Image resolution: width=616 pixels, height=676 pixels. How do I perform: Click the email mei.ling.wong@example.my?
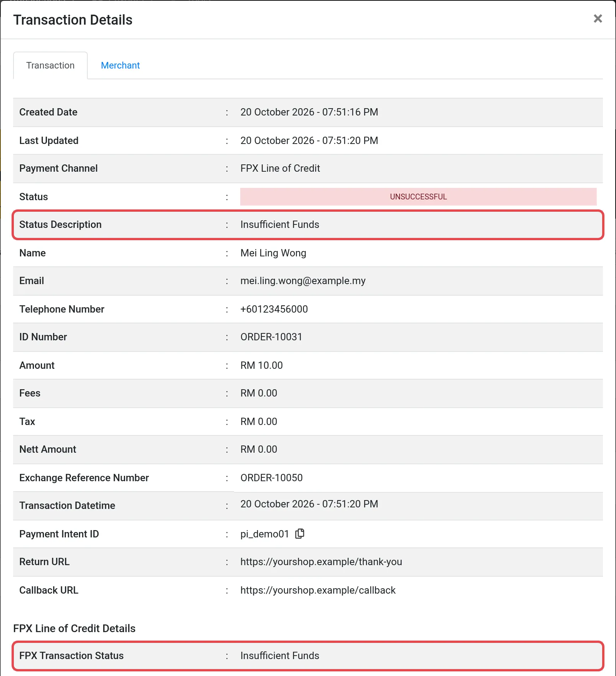tap(303, 281)
